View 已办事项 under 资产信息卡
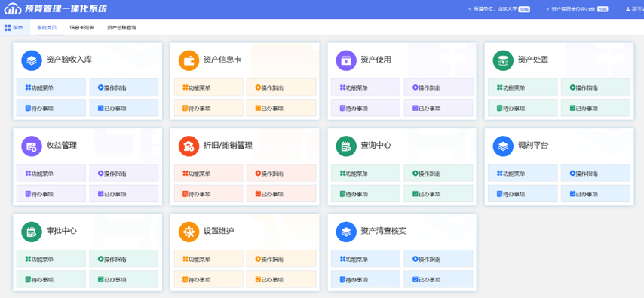644x298 pixels. pyautogui.click(x=281, y=108)
